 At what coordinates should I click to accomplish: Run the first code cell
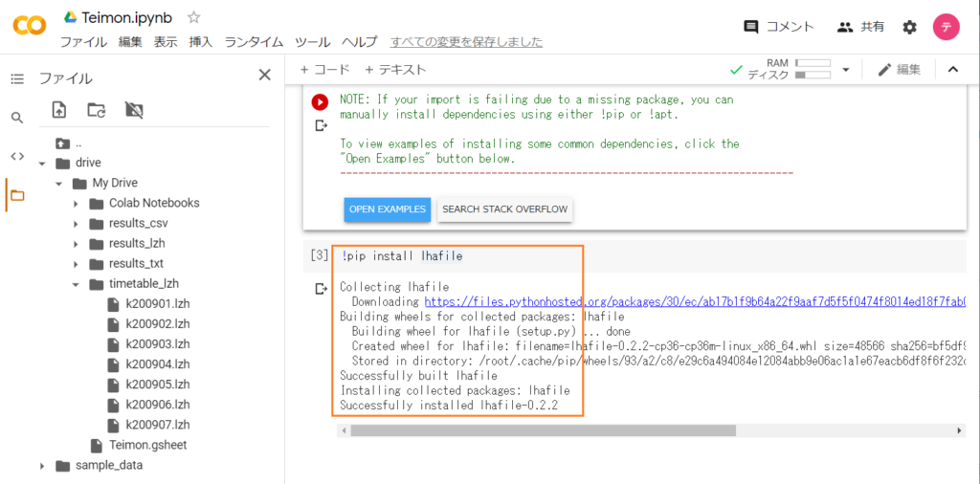pos(320,102)
